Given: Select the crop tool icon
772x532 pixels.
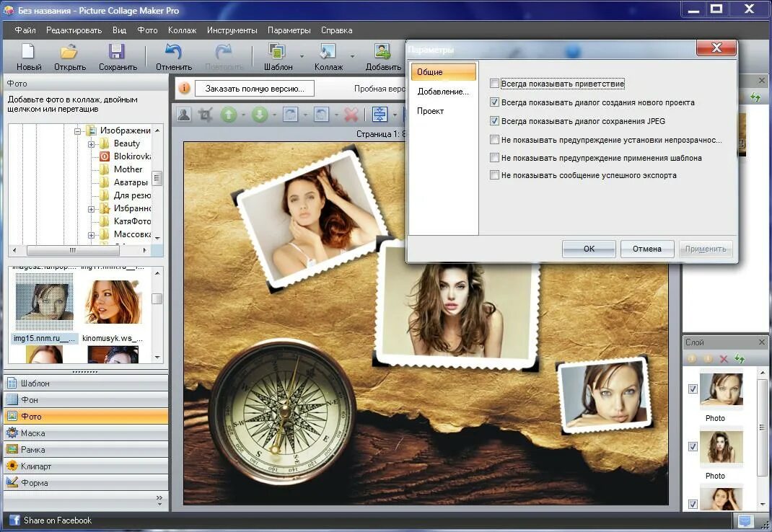Looking at the screenshot, I should click(x=206, y=115).
